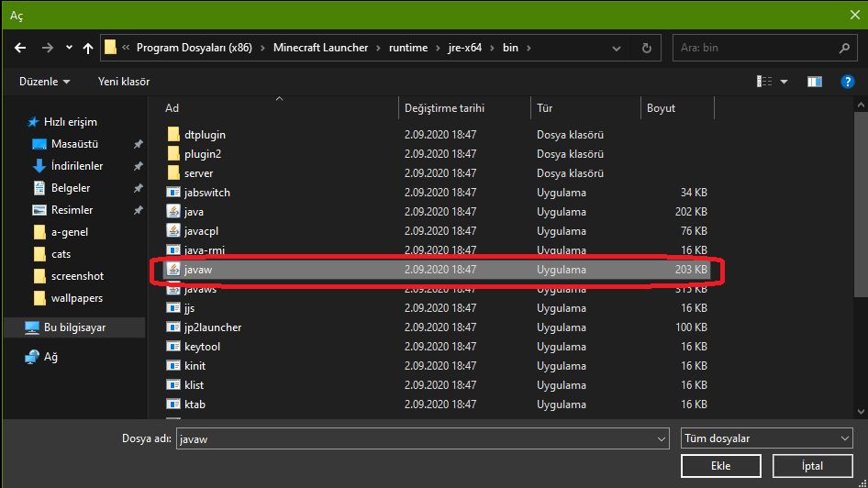This screenshot has height=488, width=868.
Task: Select the klist file name
Action: [x=194, y=385]
